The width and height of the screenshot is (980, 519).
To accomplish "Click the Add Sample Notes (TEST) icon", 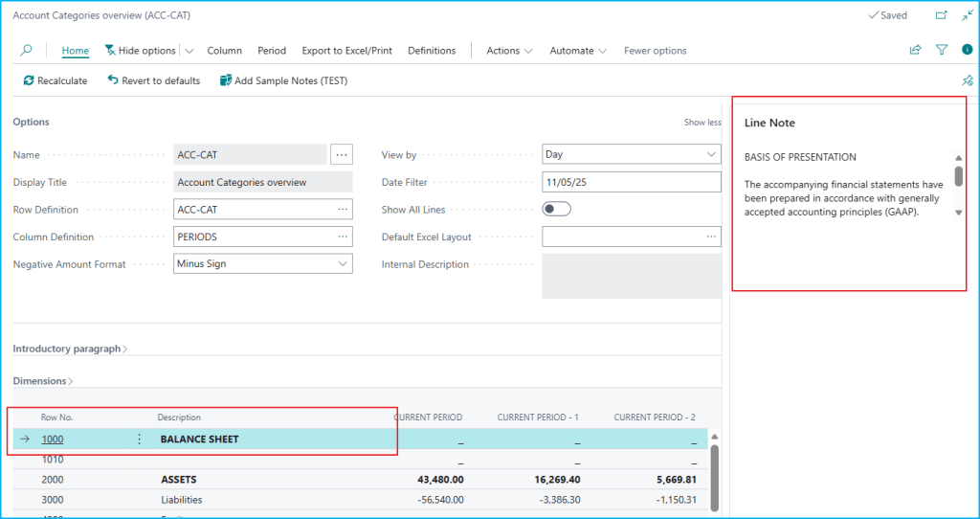I will pyautogui.click(x=226, y=81).
